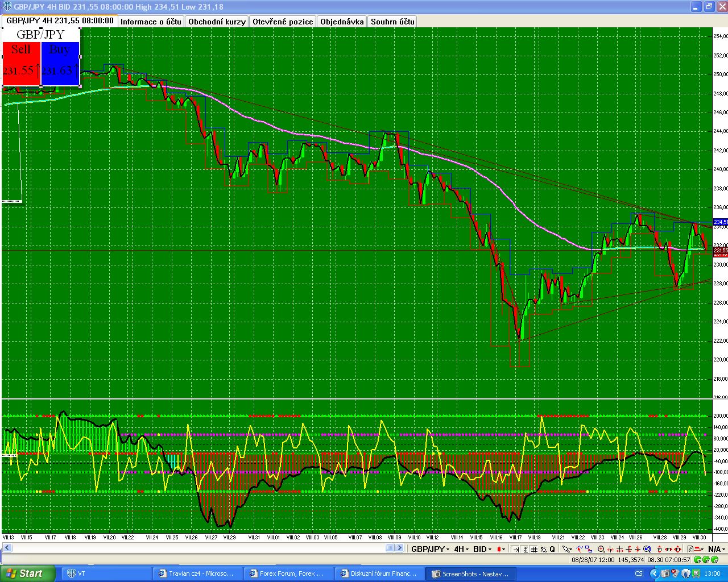Image resolution: width=728 pixels, height=582 pixels.
Task: Click the Q quote icon in toolbar
Action: [552, 549]
